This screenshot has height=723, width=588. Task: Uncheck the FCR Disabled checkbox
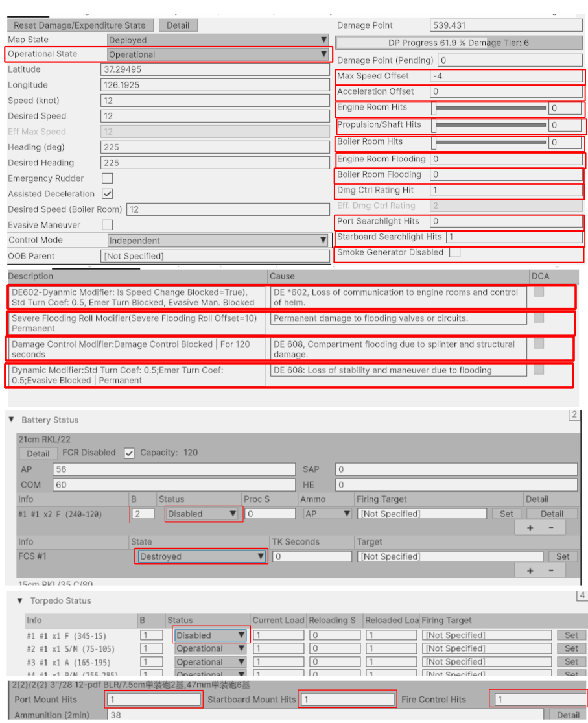[x=129, y=453]
